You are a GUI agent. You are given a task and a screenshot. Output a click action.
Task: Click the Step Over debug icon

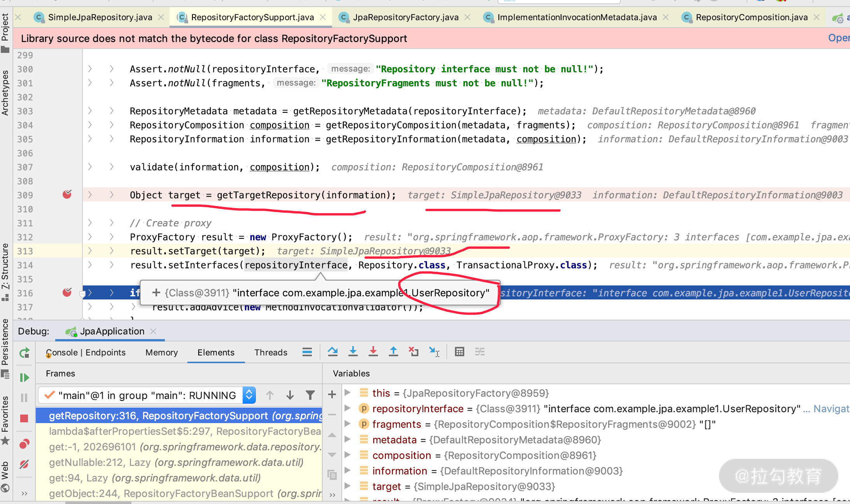click(x=332, y=352)
